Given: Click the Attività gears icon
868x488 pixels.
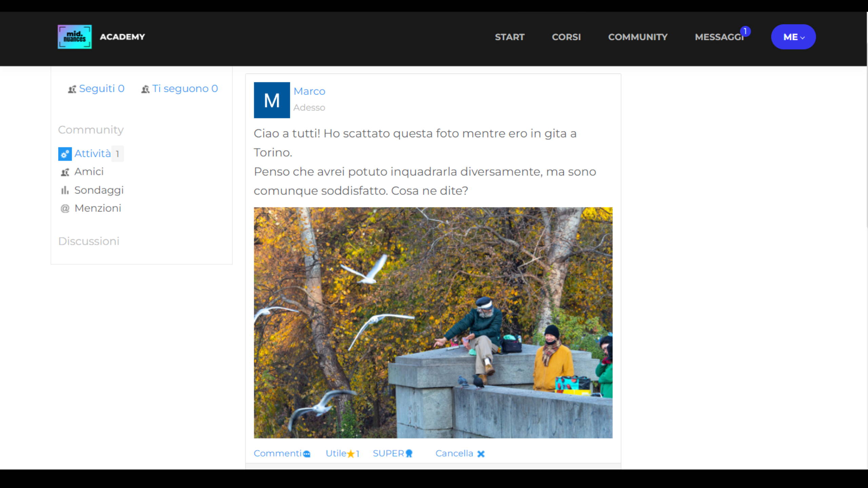Looking at the screenshot, I should [x=65, y=154].
